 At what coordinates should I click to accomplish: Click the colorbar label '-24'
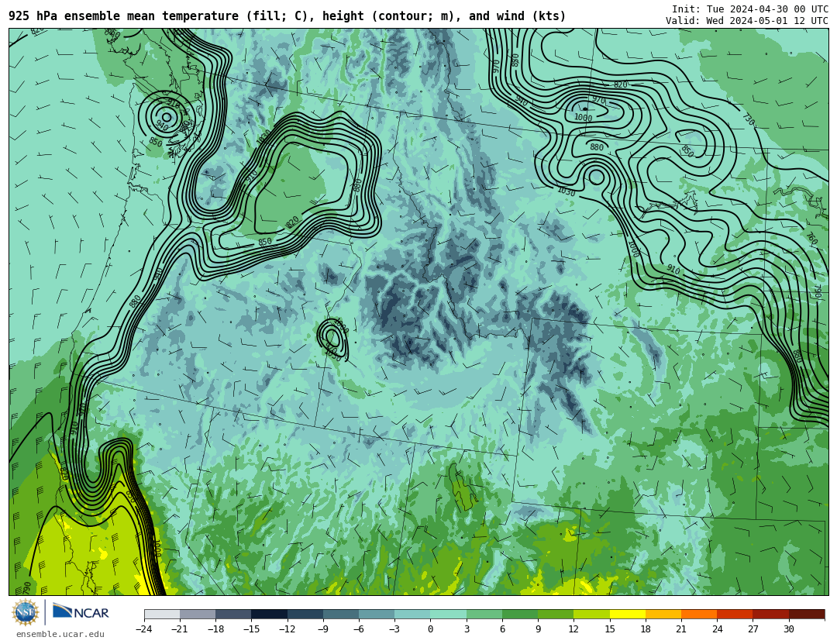pos(143,629)
